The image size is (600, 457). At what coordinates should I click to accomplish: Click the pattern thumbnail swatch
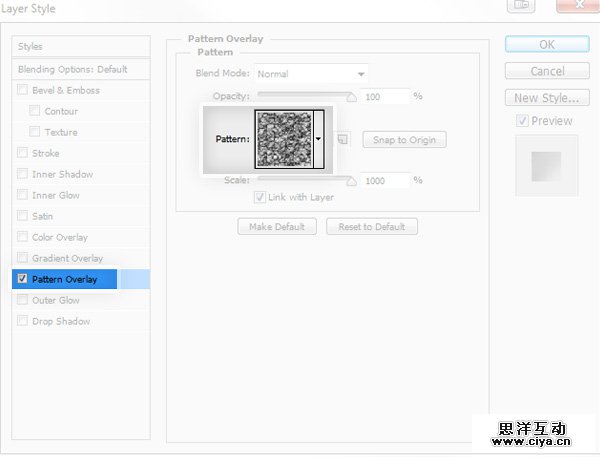pos(284,139)
